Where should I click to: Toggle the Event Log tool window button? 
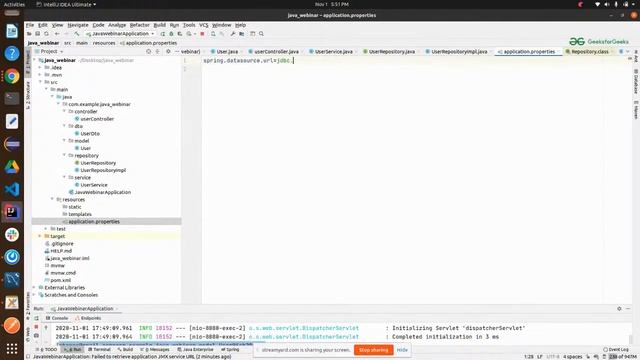pyautogui.click(x=616, y=350)
